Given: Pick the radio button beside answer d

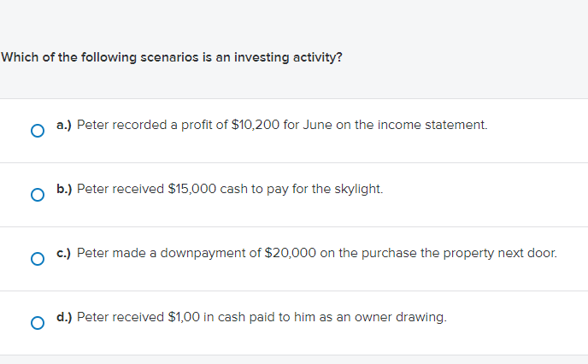Looking at the screenshot, I should (x=37, y=323).
